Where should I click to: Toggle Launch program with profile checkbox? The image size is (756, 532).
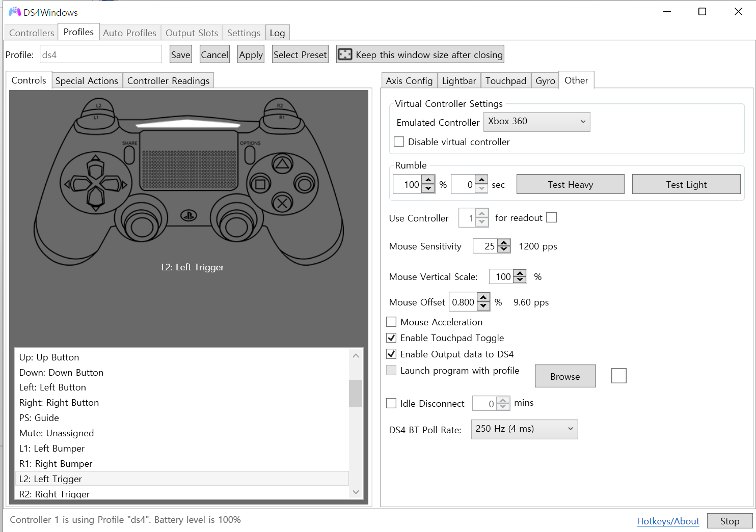tap(391, 370)
